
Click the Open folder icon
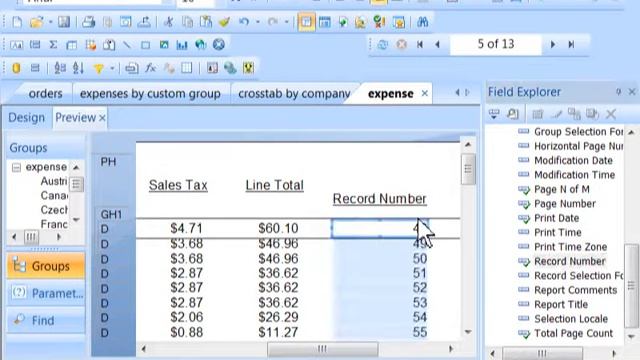click(36, 22)
